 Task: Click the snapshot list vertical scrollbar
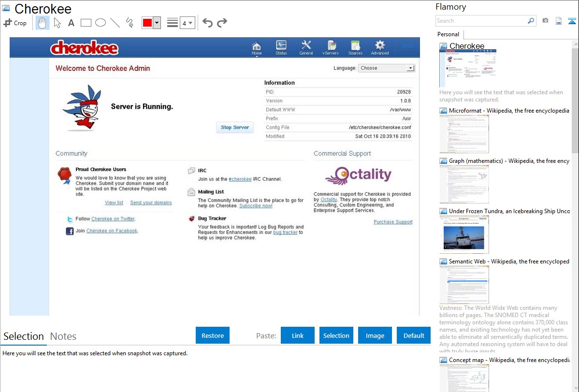pyautogui.click(x=575, y=100)
